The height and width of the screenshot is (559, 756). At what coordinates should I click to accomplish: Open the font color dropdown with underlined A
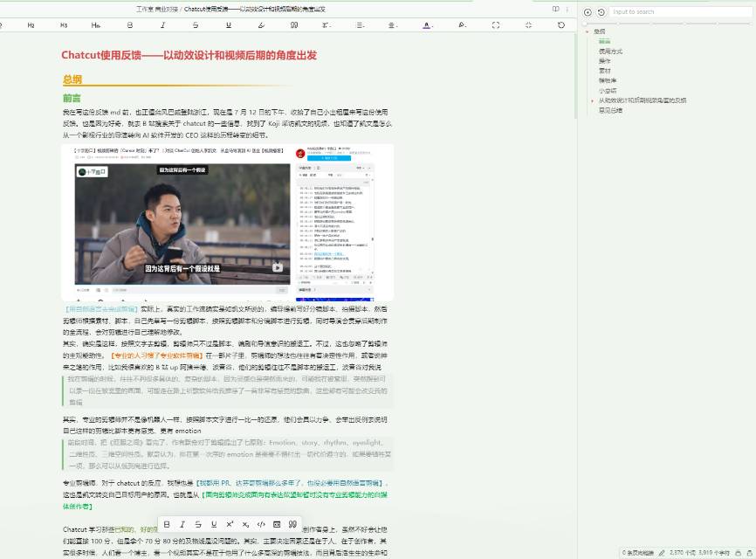(x=427, y=25)
